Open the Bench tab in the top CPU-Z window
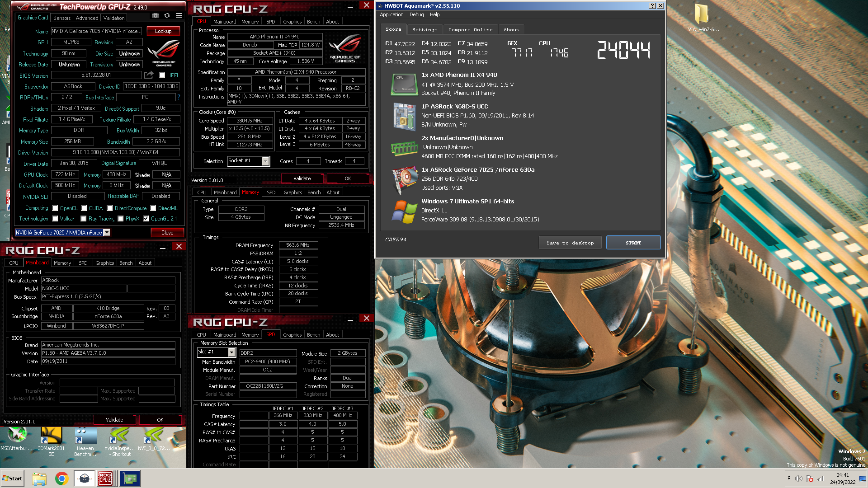 pos(313,22)
